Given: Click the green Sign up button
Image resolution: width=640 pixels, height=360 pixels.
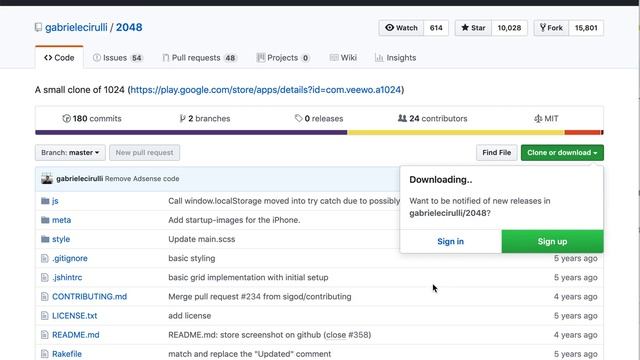Looking at the screenshot, I should [552, 241].
